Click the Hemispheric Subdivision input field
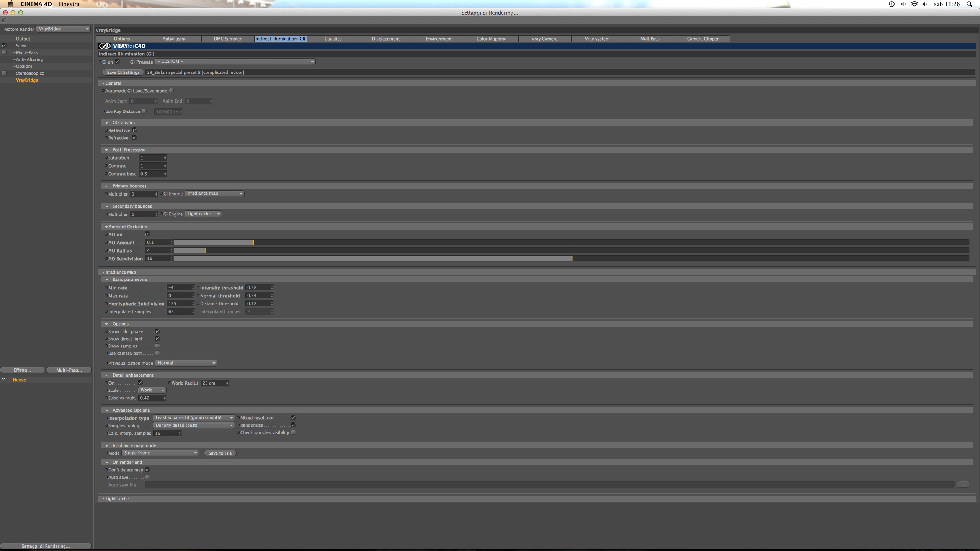This screenshot has width=980, height=551. [179, 303]
